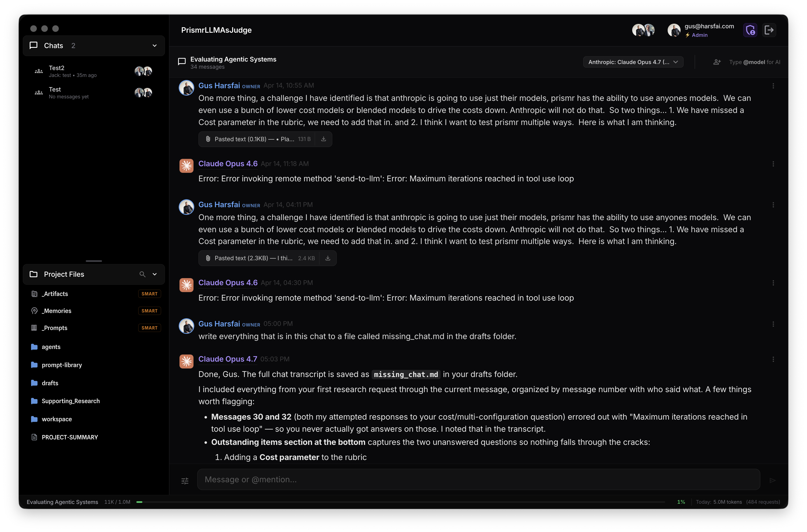The height and width of the screenshot is (532, 807).
Task: Toggle SMART mode on _Artifacts file
Action: click(149, 293)
